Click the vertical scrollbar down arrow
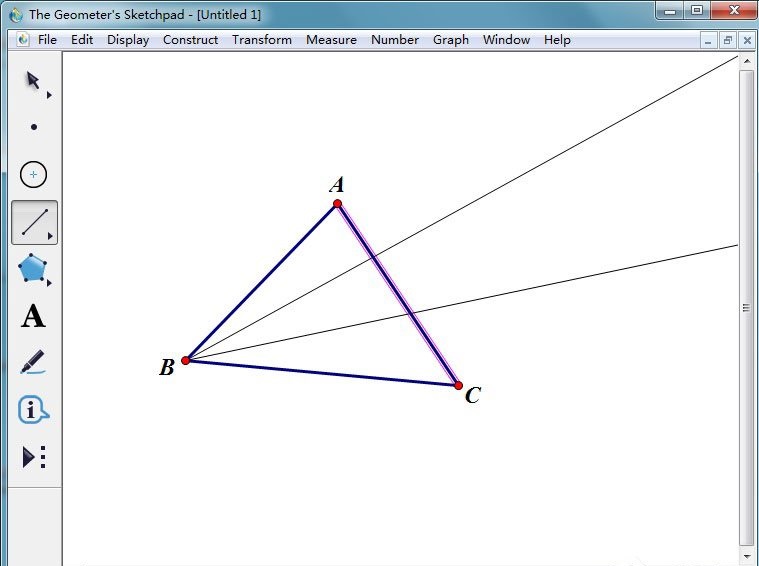 point(746,557)
